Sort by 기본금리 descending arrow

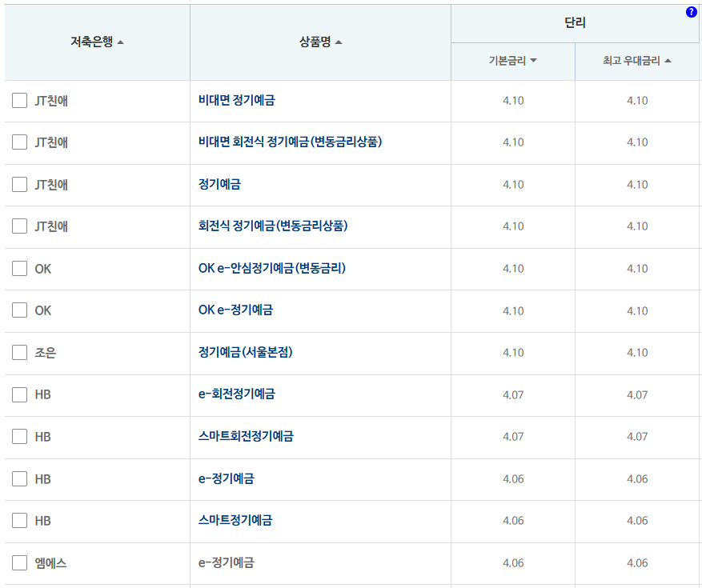(533, 61)
